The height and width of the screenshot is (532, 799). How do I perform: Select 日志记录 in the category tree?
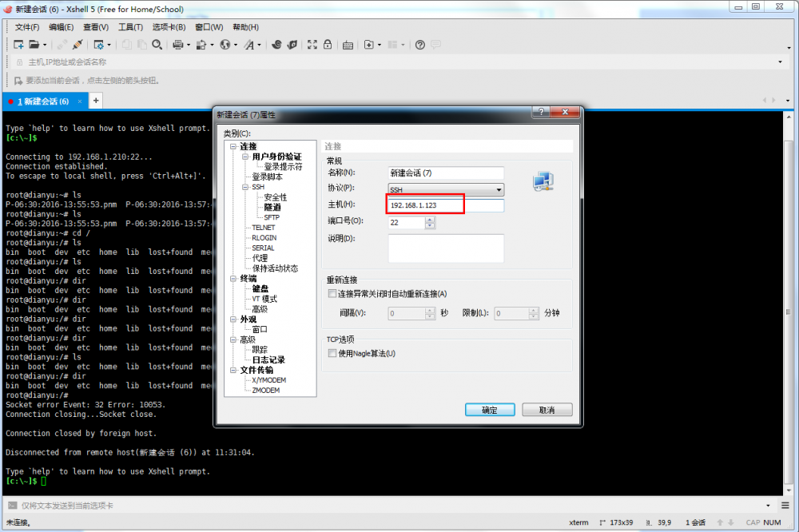pyautogui.click(x=268, y=359)
